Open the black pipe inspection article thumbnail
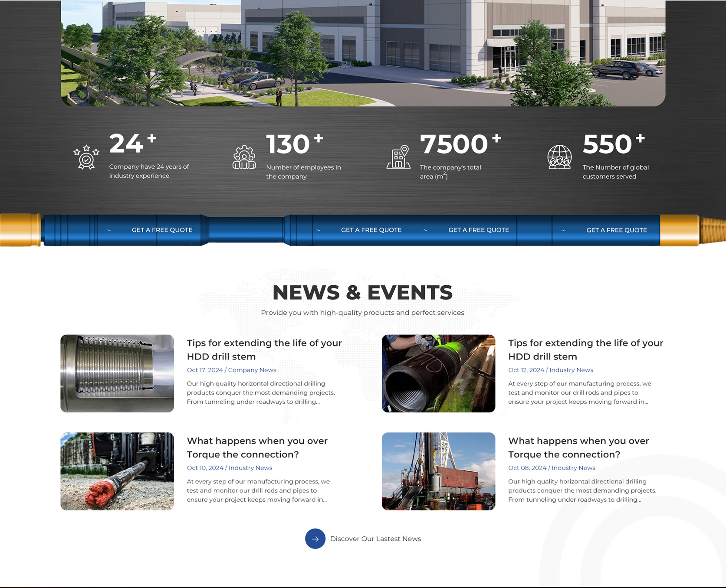The image size is (726, 588). [438, 373]
